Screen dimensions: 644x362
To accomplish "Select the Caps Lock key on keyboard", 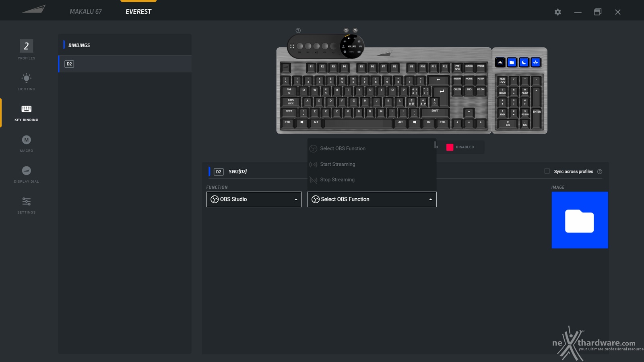I will click(x=291, y=102).
